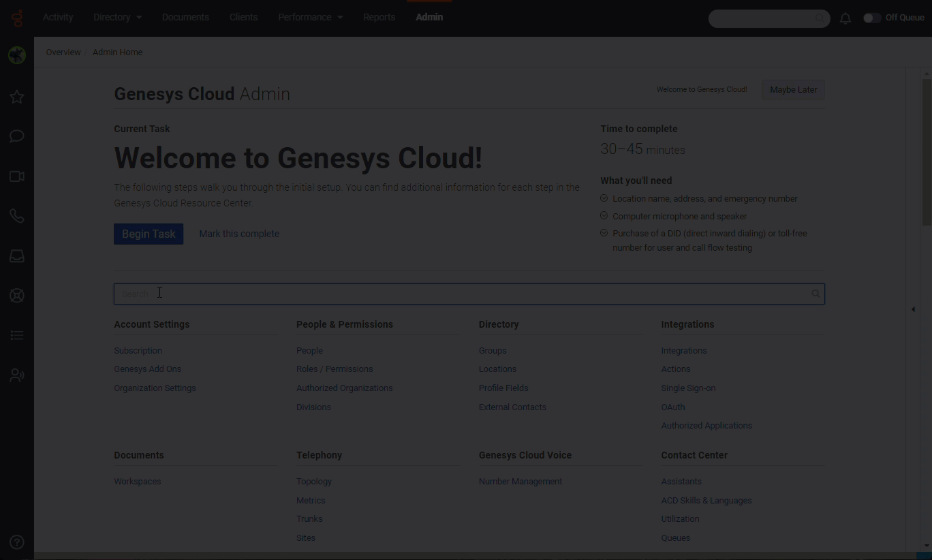This screenshot has height=560, width=932.
Task: Click the Begin Task button
Action: pos(149,234)
